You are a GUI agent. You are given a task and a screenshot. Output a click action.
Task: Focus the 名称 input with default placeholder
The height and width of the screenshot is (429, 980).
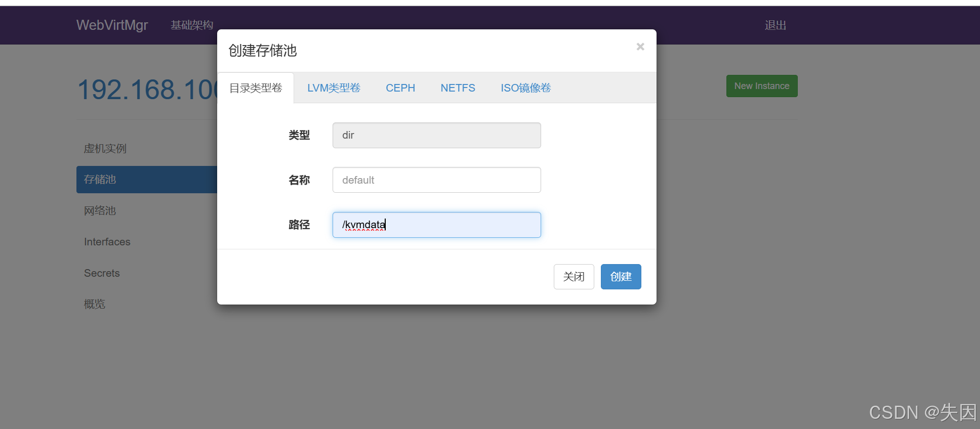[x=436, y=180]
